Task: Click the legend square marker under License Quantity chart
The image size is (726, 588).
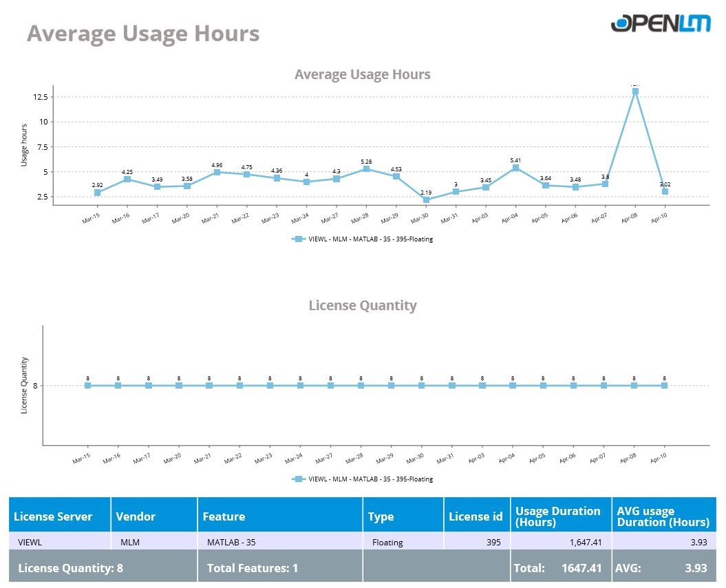Action: point(298,479)
